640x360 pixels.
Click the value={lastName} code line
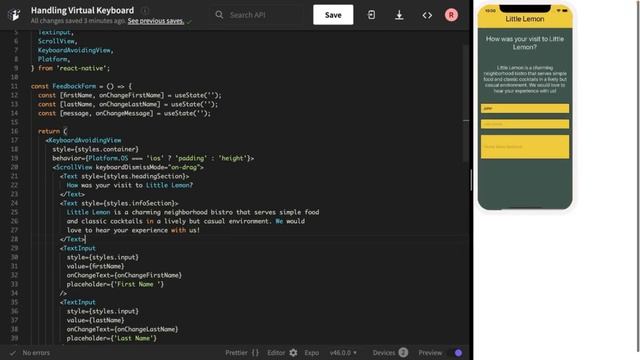click(96, 320)
